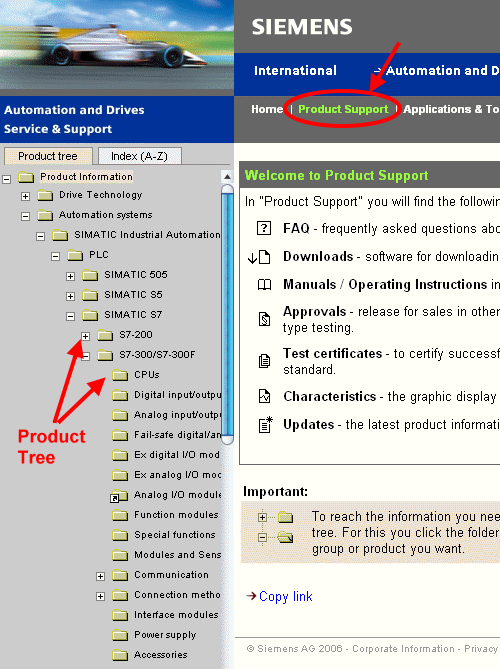Expand the Drive Technology node
500x669 pixels.
[x=26, y=196]
